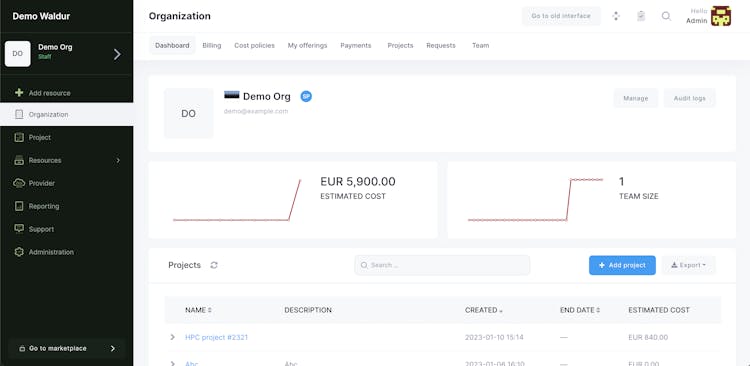
Task: Open Administration gear icon
Action: pyautogui.click(x=19, y=252)
